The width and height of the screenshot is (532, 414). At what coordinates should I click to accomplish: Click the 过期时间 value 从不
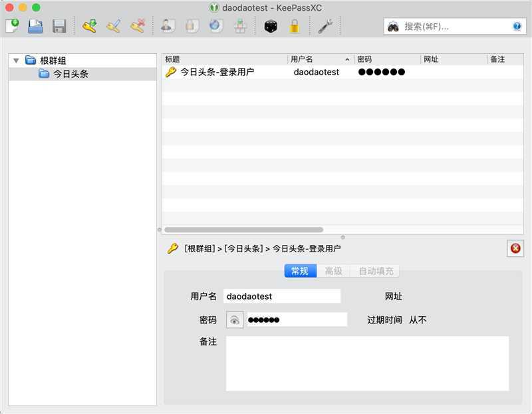pyautogui.click(x=418, y=320)
